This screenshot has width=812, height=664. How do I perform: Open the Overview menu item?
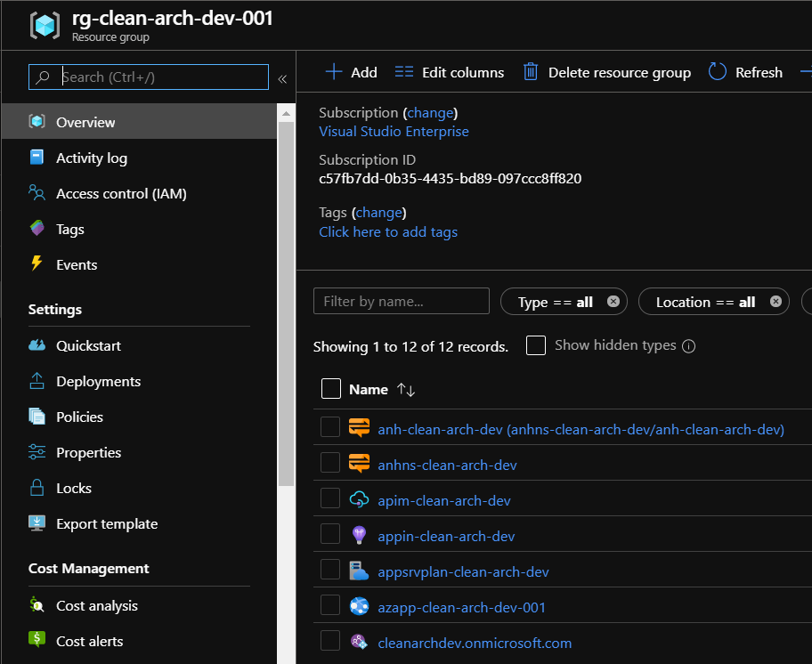coord(139,122)
